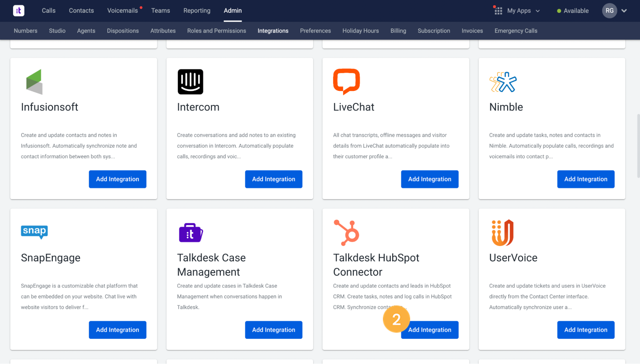Open Roles and Permissions section
The width and height of the screenshot is (640, 364).
point(217,31)
